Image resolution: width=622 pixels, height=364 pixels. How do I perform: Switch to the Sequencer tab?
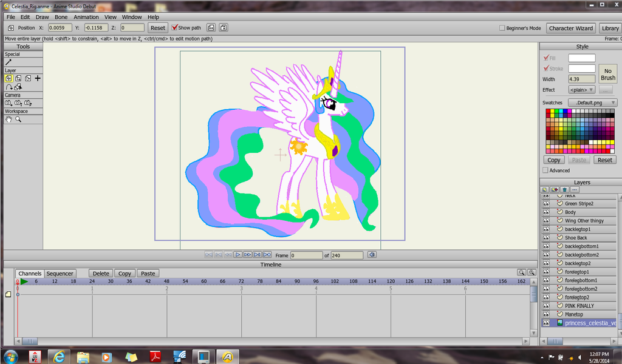coord(60,273)
